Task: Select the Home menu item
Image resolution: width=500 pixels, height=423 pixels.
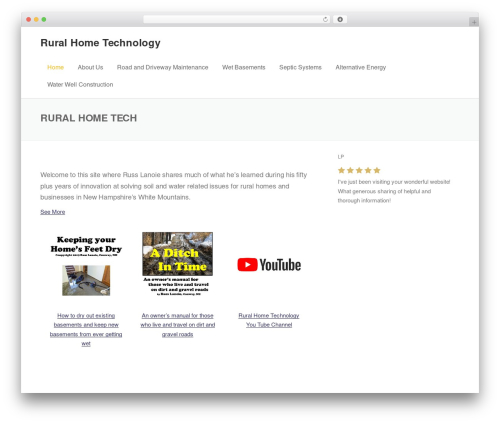Action: point(55,67)
